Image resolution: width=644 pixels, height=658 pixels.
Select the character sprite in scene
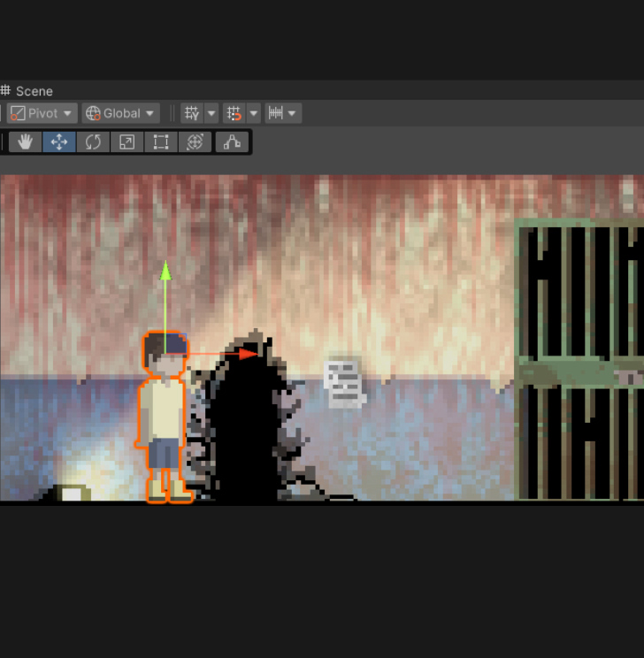(165, 417)
